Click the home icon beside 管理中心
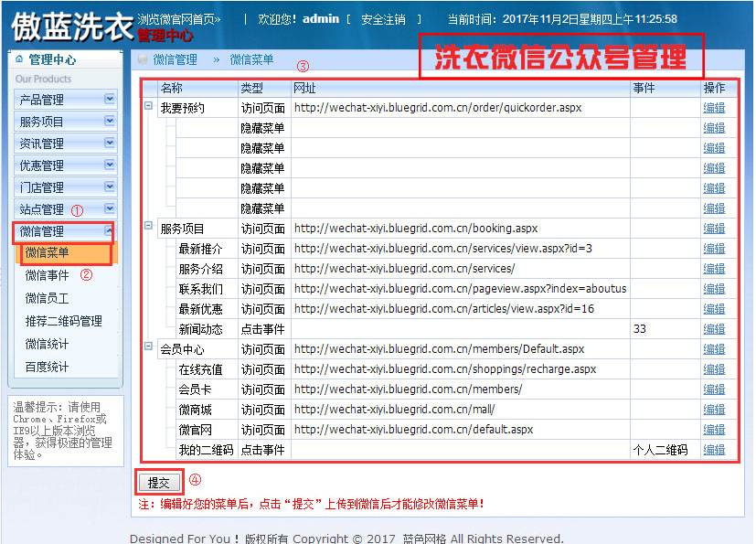Image resolution: width=756 pixels, height=544 pixels. (x=18, y=59)
